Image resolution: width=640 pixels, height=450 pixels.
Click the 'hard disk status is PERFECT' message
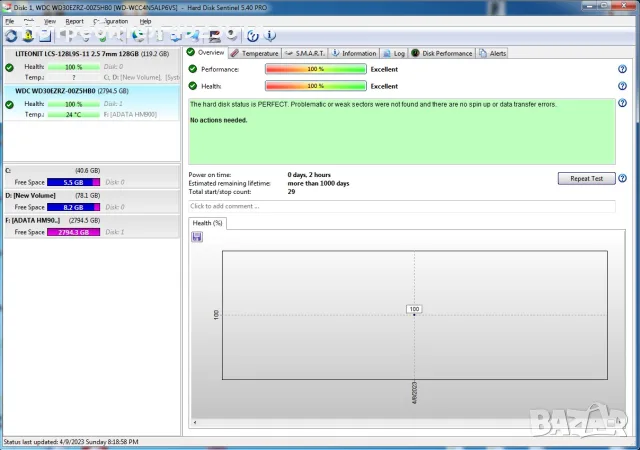coord(373,105)
